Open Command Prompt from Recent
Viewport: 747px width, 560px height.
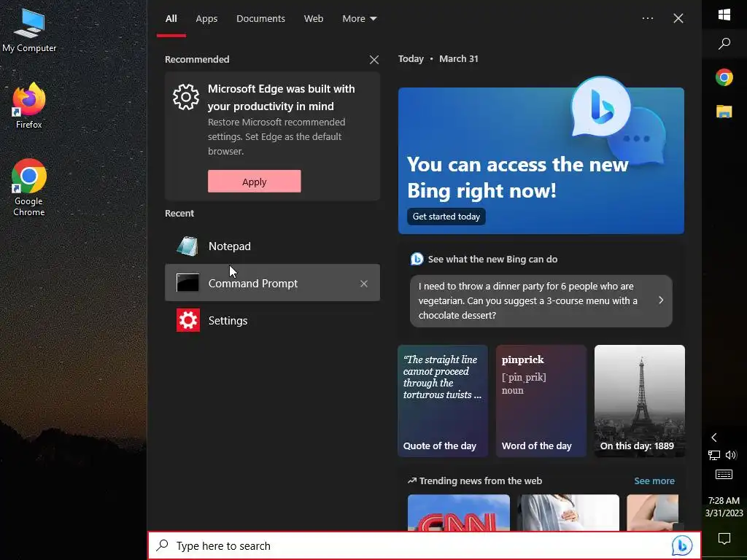tap(272, 283)
